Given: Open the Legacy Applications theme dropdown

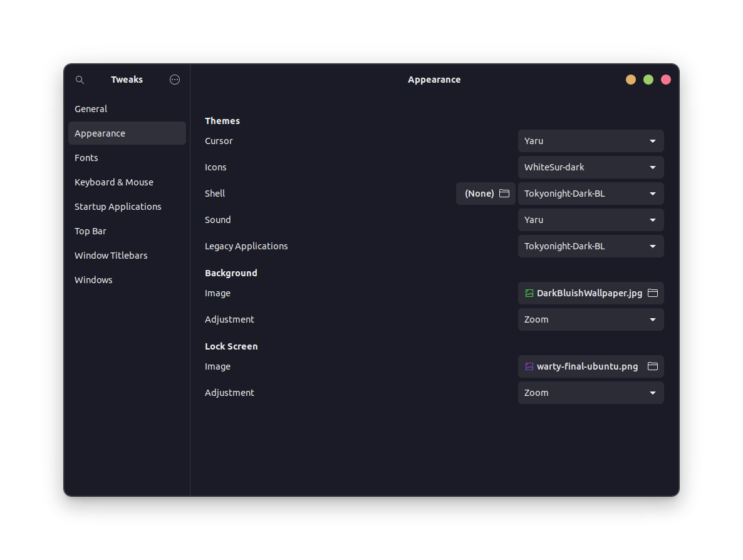Looking at the screenshot, I should (x=590, y=246).
